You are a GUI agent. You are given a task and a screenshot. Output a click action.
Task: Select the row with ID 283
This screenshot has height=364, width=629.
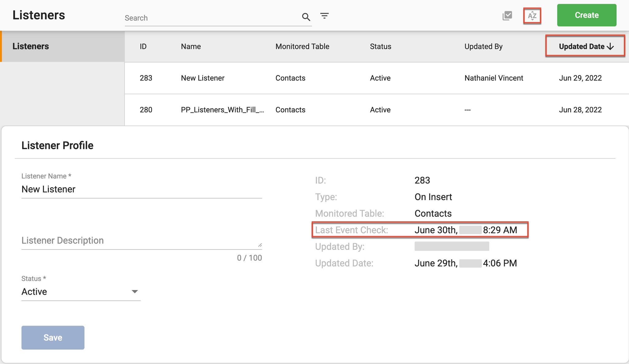[x=377, y=78]
